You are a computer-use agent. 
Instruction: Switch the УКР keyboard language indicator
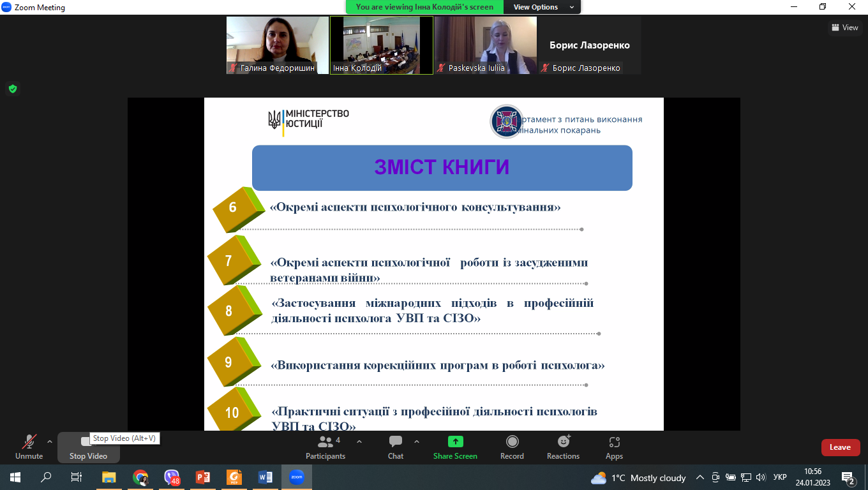click(779, 477)
